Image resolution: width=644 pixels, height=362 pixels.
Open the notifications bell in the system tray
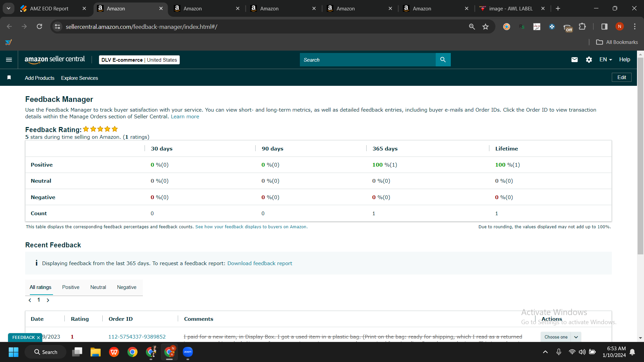point(632,352)
